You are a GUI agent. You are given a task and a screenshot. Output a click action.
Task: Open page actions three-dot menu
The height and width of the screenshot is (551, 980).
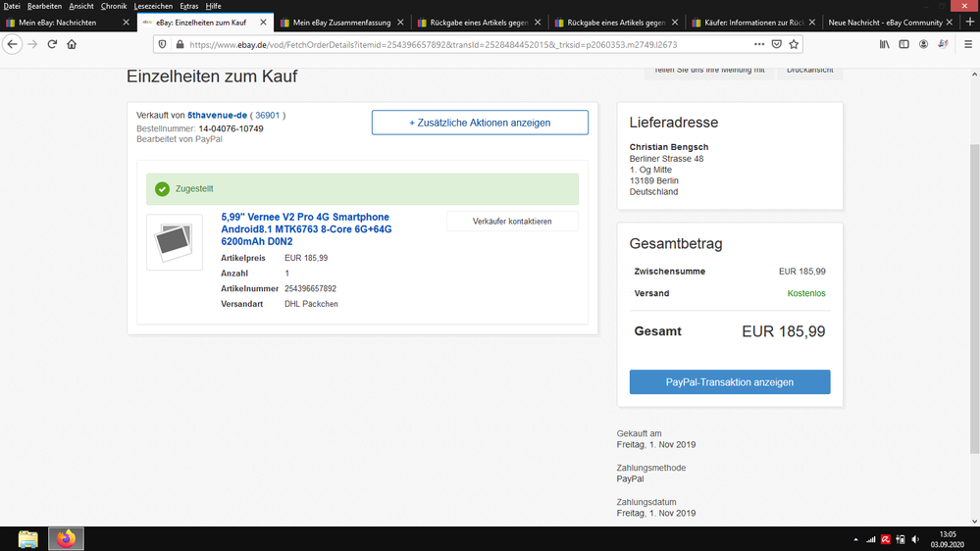pos(758,44)
